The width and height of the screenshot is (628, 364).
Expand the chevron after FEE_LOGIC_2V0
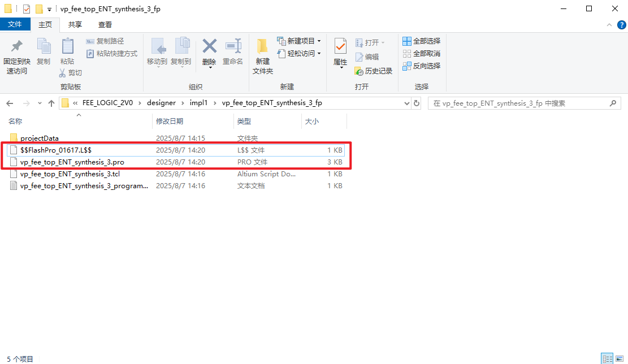(x=140, y=103)
